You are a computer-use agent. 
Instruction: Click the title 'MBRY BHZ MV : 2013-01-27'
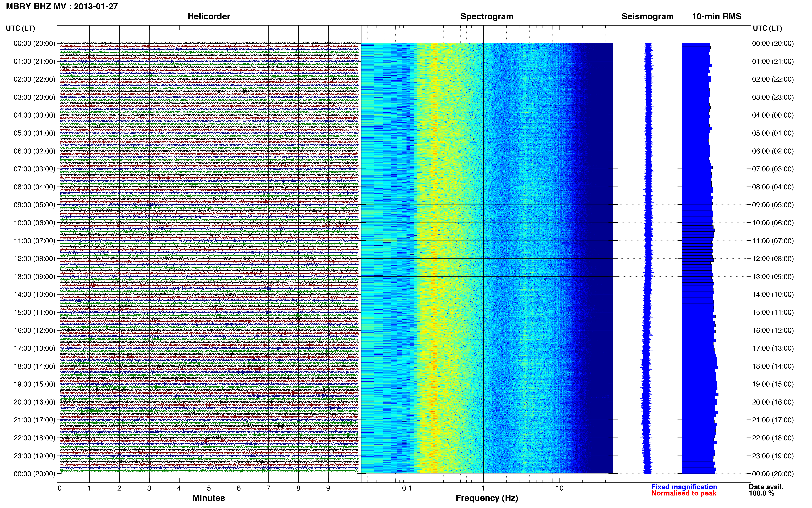click(62, 6)
